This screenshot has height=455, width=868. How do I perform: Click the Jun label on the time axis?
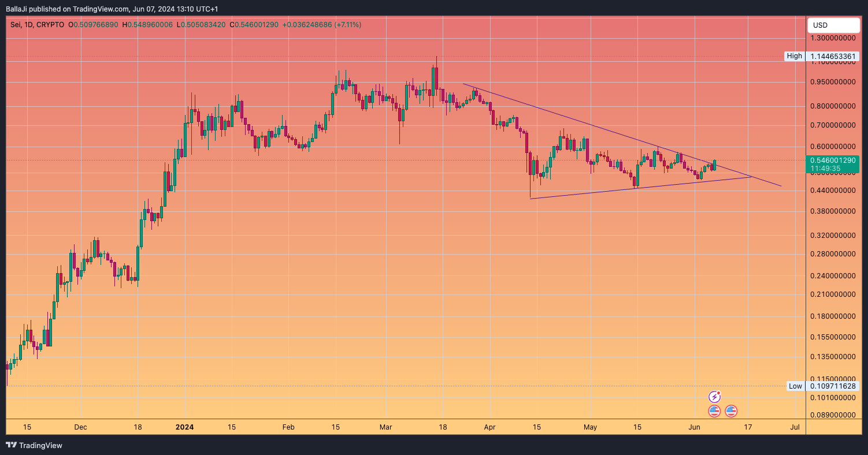(694, 427)
